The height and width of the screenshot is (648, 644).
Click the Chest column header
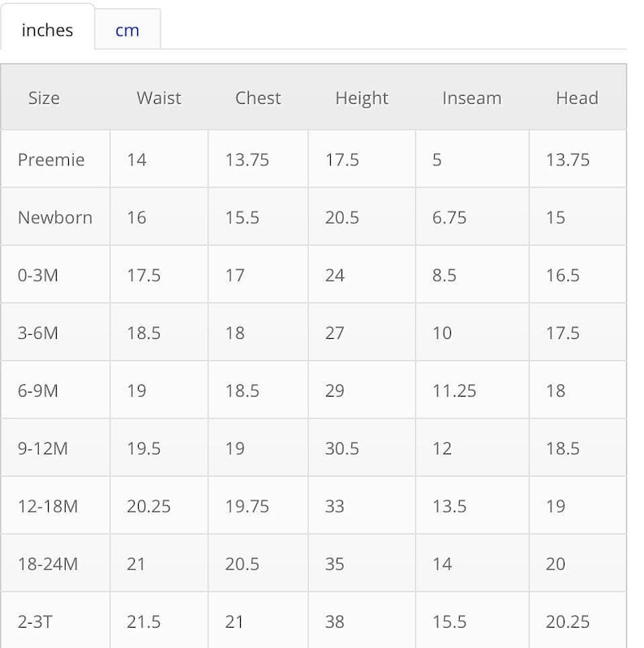tap(258, 98)
